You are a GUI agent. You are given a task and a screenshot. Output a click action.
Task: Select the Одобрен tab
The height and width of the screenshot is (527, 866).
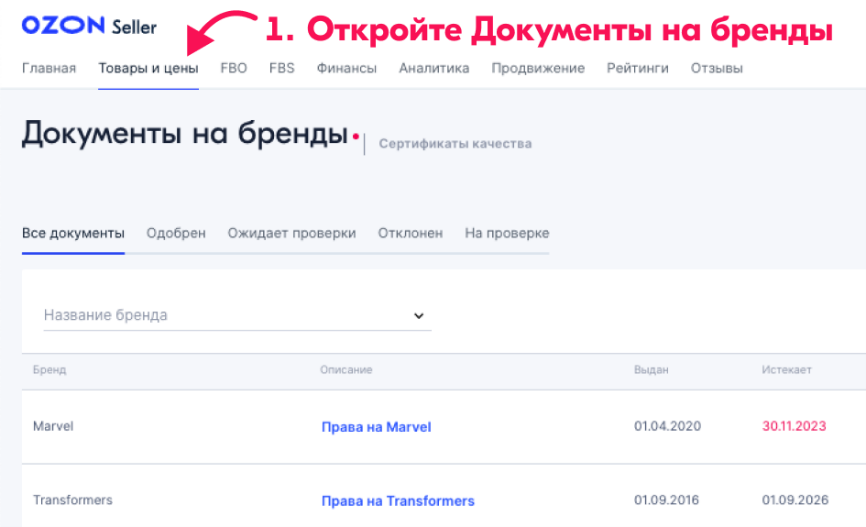click(x=176, y=233)
